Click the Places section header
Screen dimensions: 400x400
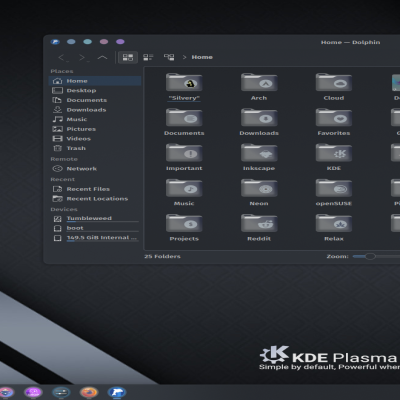pyautogui.click(x=62, y=71)
